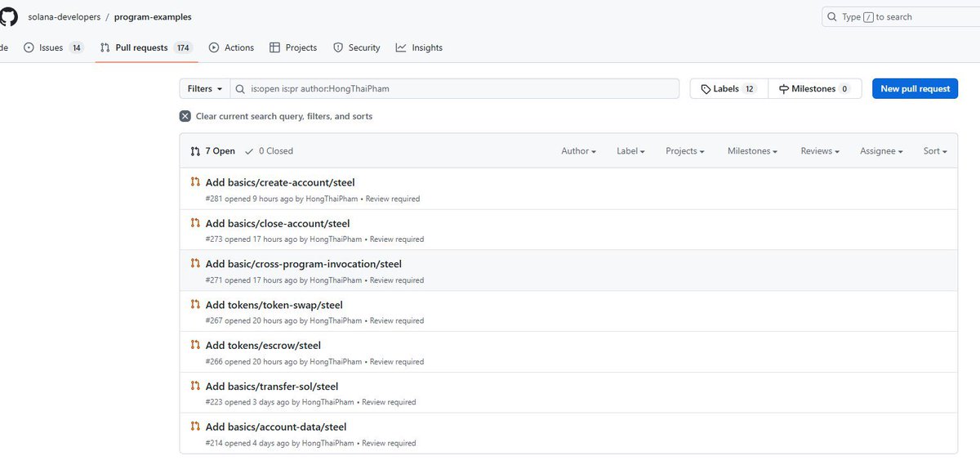Screen dimensions: 980x465
Task: Open pull request Add basics/transfer-sol/steel
Action: point(272,386)
